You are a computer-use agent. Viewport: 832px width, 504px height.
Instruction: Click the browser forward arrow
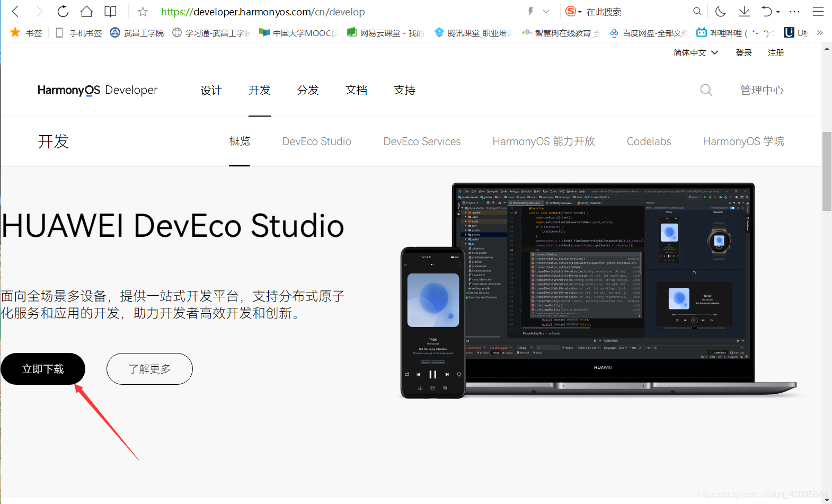coord(39,11)
